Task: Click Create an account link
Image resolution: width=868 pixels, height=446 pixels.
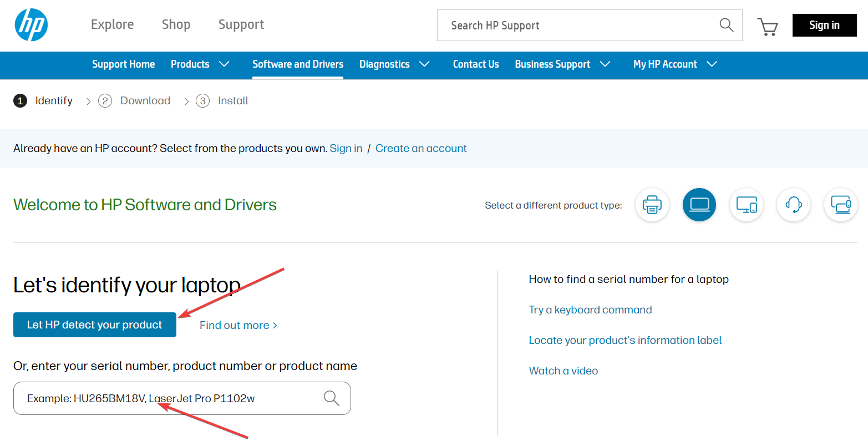Action: click(421, 148)
